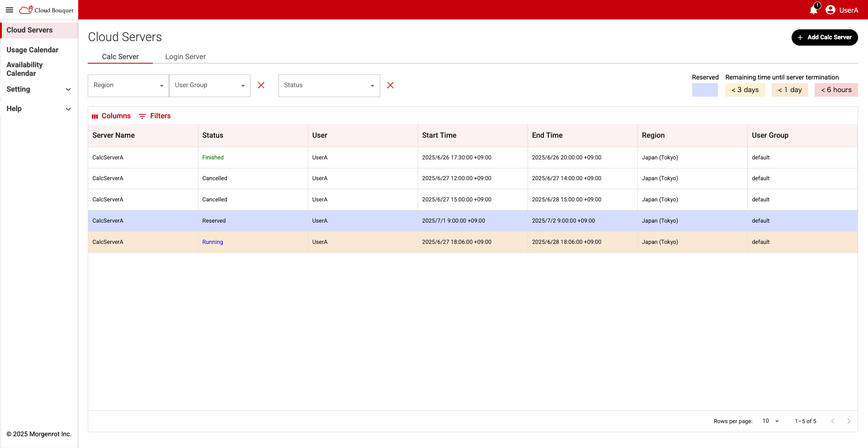This screenshot has height=448, width=868.
Task: Open the UserA account avatar
Action: tap(830, 10)
